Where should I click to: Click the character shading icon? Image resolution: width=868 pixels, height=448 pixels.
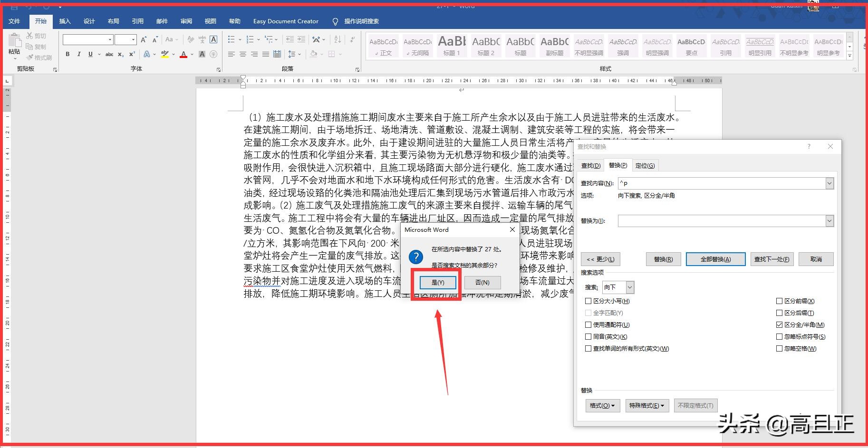(x=202, y=54)
